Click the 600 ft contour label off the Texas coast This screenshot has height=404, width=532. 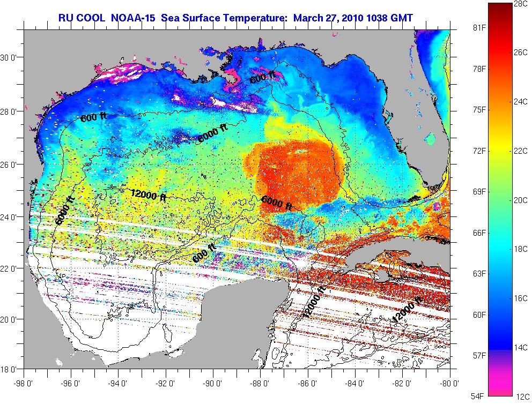[94, 117]
